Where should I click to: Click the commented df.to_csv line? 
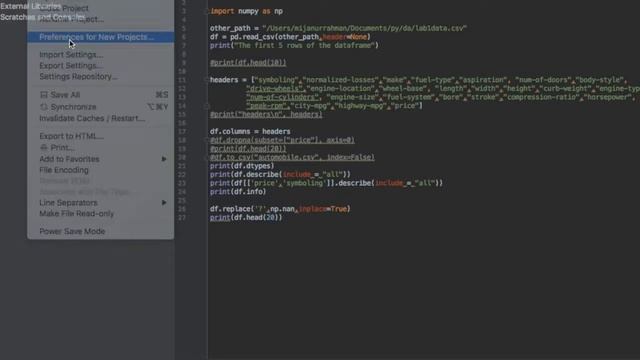[292, 158]
